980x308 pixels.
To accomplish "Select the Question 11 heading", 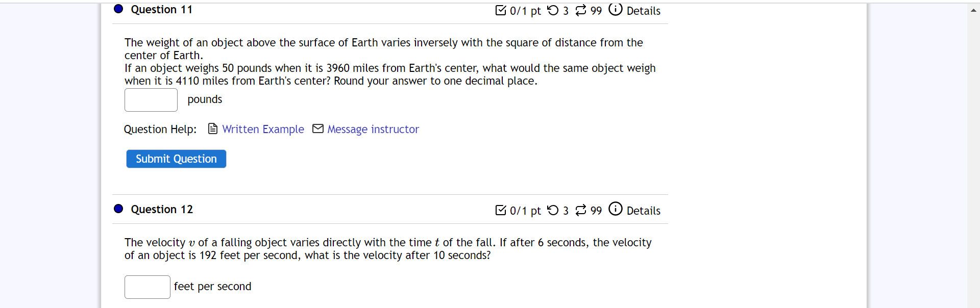I will (x=162, y=9).
